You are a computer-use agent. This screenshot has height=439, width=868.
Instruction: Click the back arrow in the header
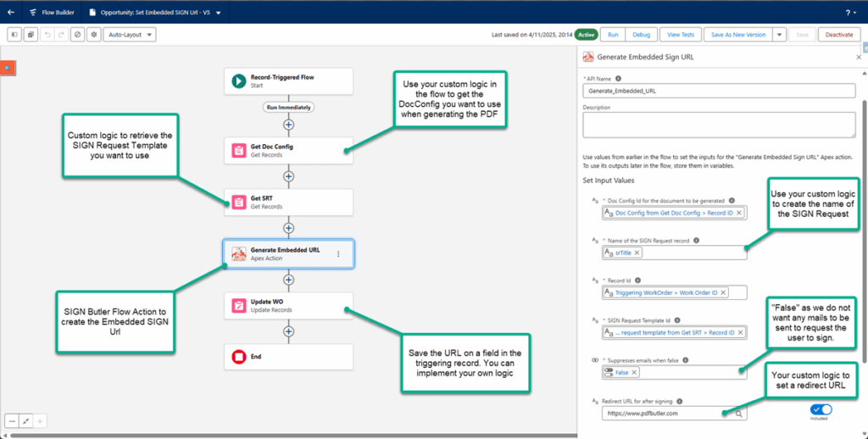(x=11, y=13)
